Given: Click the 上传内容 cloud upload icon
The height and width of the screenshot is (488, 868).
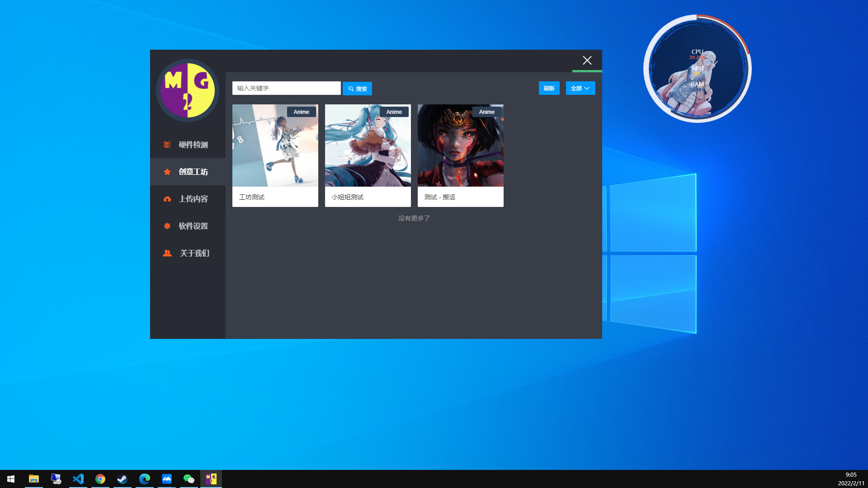Looking at the screenshot, I should [x=167, y=199].
